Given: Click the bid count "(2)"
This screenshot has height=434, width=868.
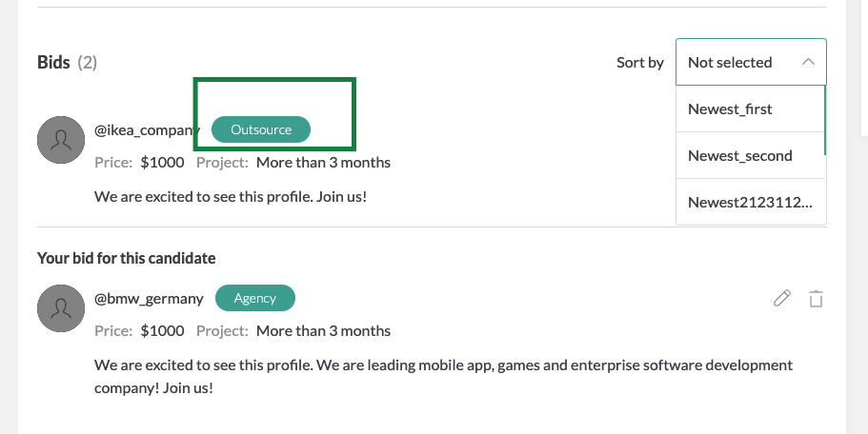Looking at the screenshot, I should [x=88, y=63].
